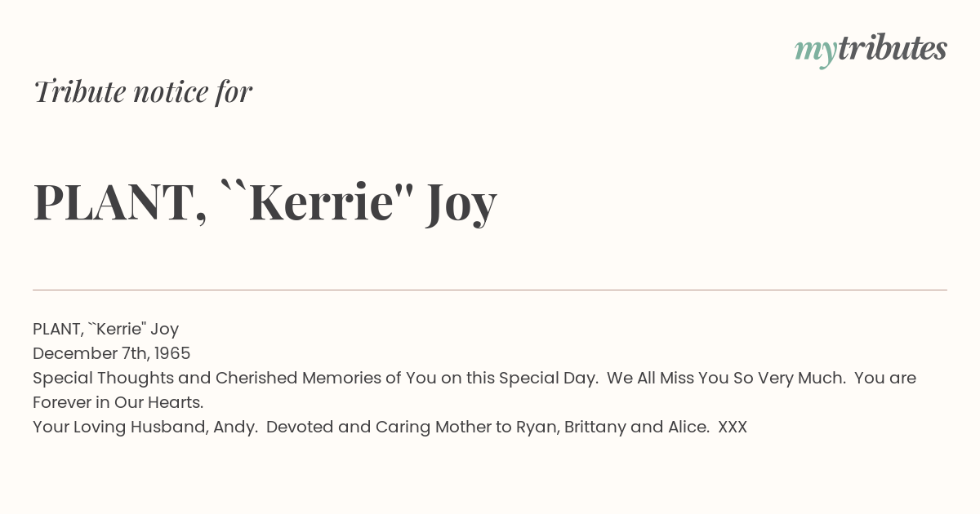Image resolution: width=980 pixels, height=514 pixels.
Task: Click the word 'PLANT' in the large title
Action: [112, 202]
